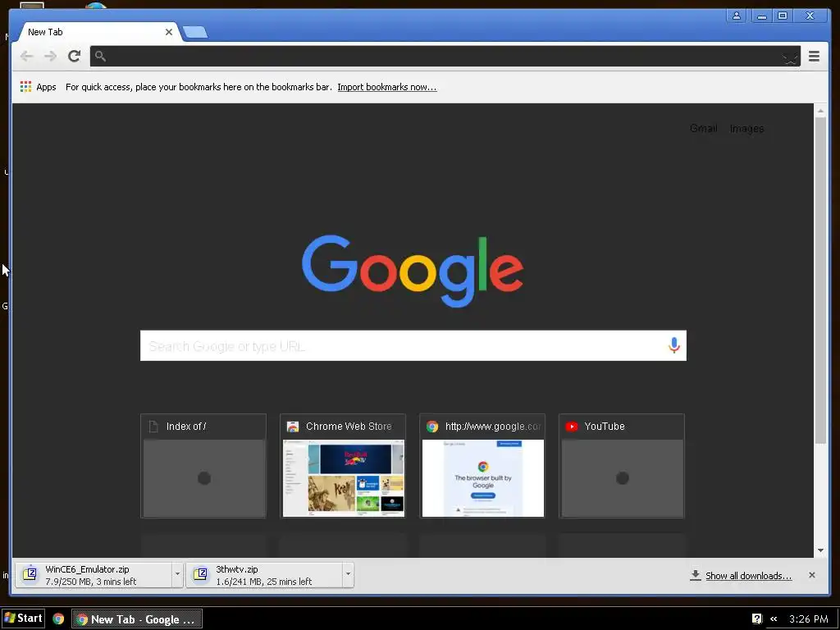Viewport: 840px width, 630px height.
Task: Click the bookmark star in address bar
Action: [790, 57]
